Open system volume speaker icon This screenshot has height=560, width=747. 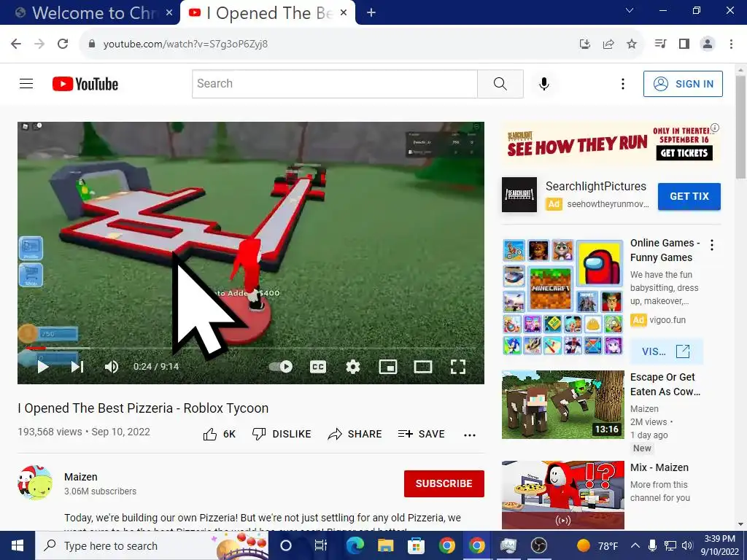(x=687, y=545)
